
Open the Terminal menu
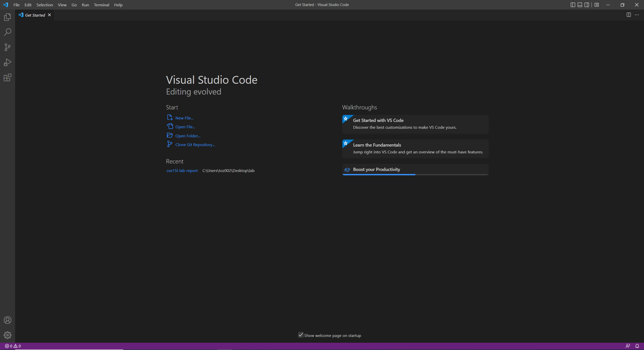101,5
